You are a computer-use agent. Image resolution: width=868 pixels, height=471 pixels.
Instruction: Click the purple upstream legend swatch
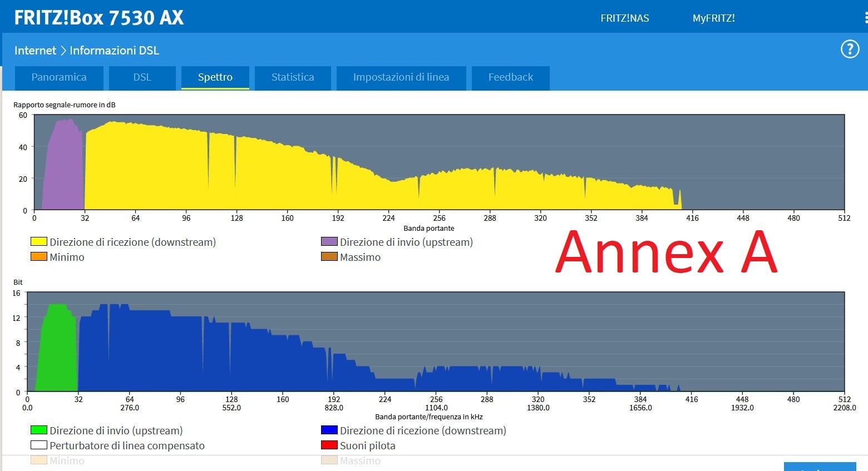(x=329, y=242)
